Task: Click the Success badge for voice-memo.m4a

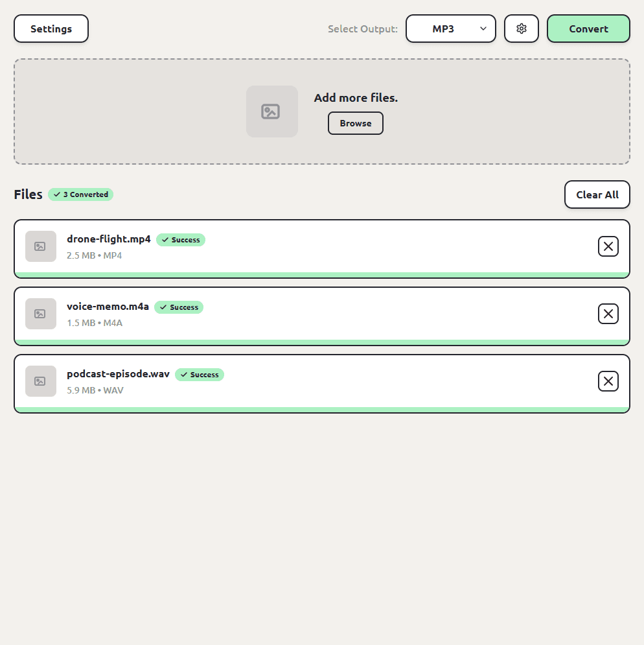Action: (179, 307)
